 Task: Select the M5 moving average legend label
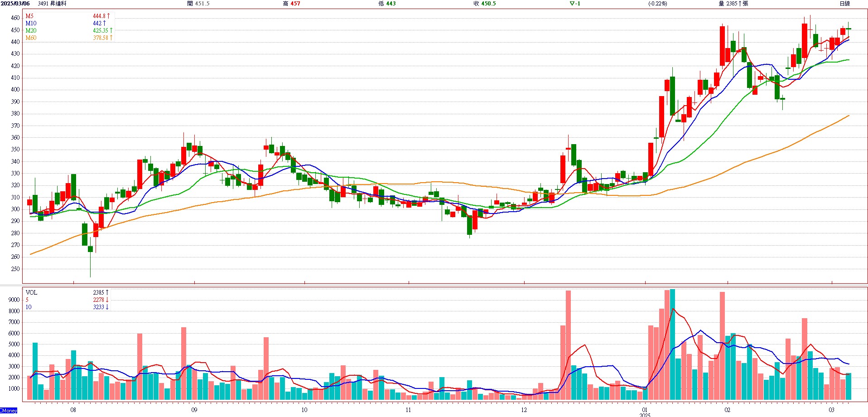[29, 16]
